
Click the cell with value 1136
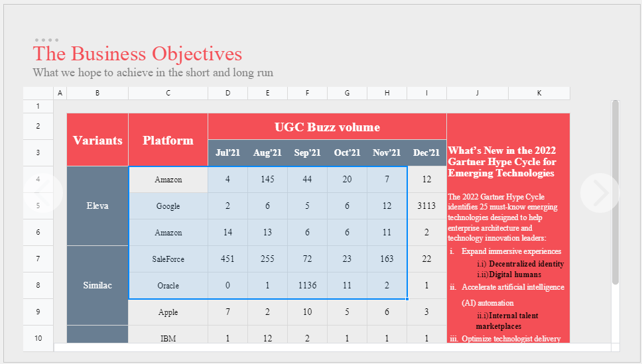307,285
